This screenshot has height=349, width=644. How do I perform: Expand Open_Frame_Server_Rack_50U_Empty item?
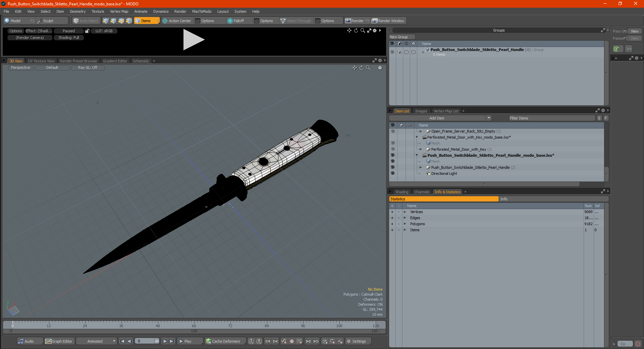point(421,131)
